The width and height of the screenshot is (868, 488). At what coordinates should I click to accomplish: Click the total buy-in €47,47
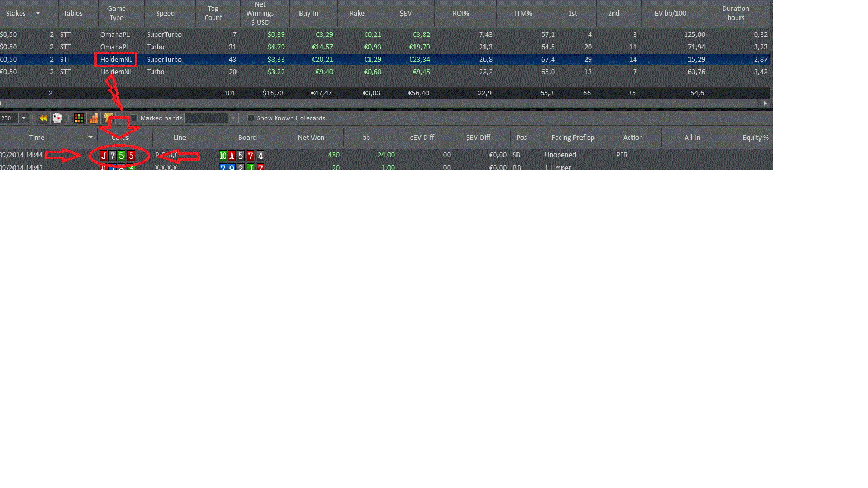(x=321, y=93)
